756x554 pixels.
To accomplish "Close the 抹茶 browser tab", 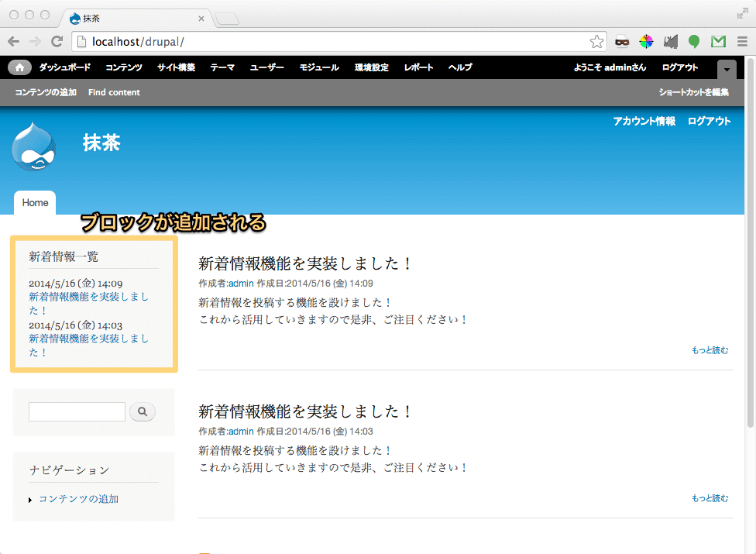I will 201,19.
